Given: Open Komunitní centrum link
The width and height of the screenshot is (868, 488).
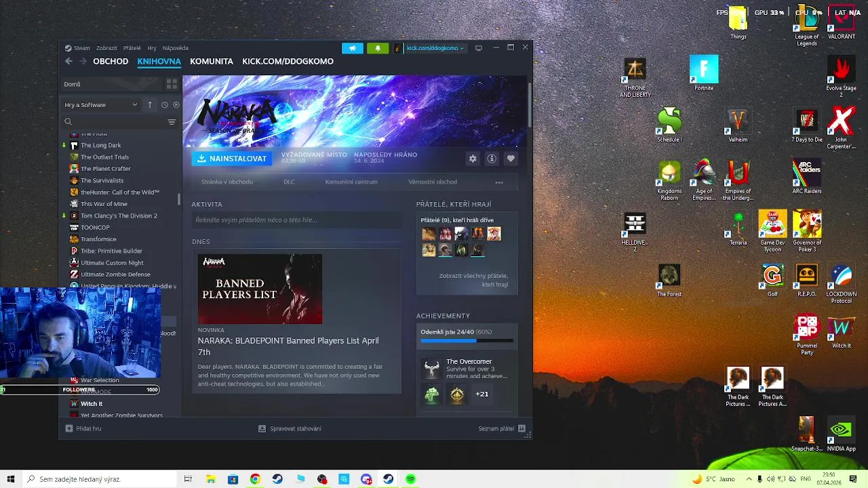Looking at the screenshot, I should (351, 182).
